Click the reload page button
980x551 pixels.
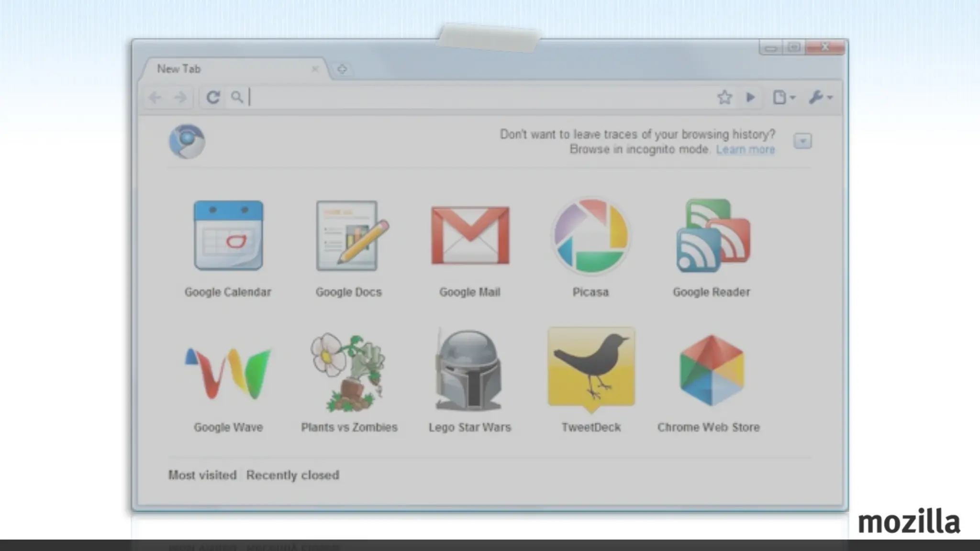pos(213,98)
